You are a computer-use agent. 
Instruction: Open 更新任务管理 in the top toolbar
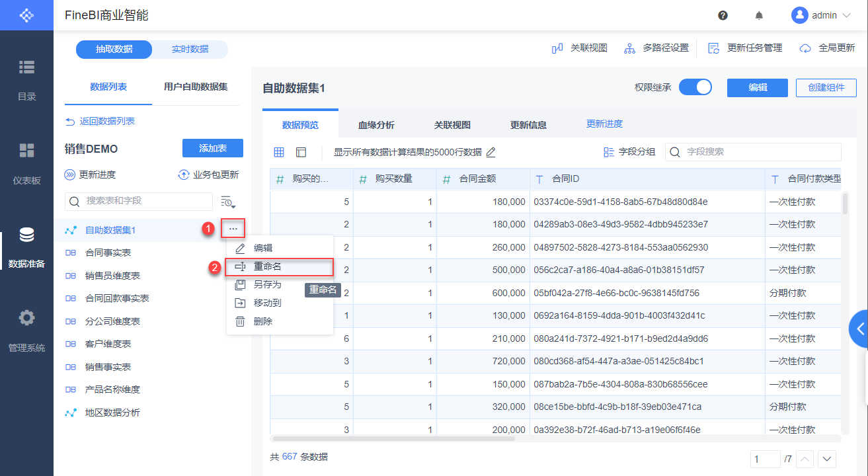point(745,48)
